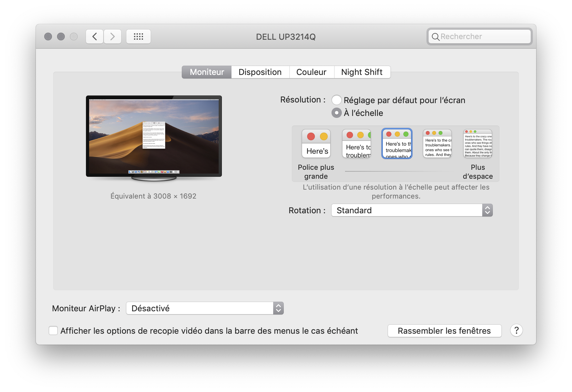
Task: Click Rassembler les fenêtres button
Action: (x=444, y=331)
